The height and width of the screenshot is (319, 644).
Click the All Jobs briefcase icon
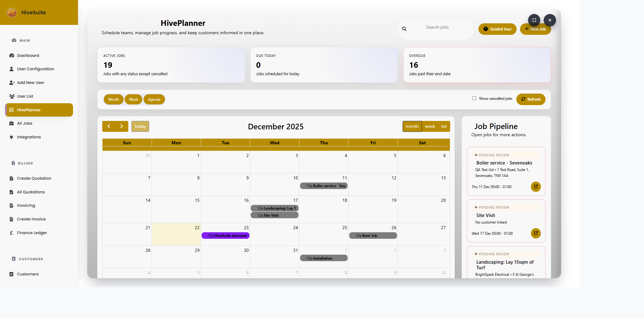pos(11,123)
